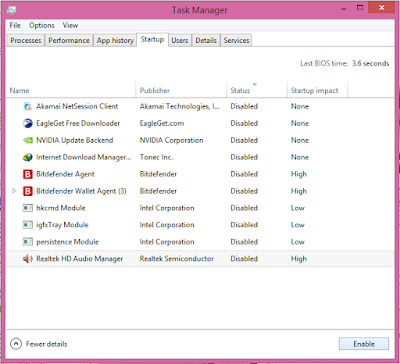Switch to the Processes tab
Viewport: 400px width, 364px height.
pyautogui.click(x=26, y=40)
